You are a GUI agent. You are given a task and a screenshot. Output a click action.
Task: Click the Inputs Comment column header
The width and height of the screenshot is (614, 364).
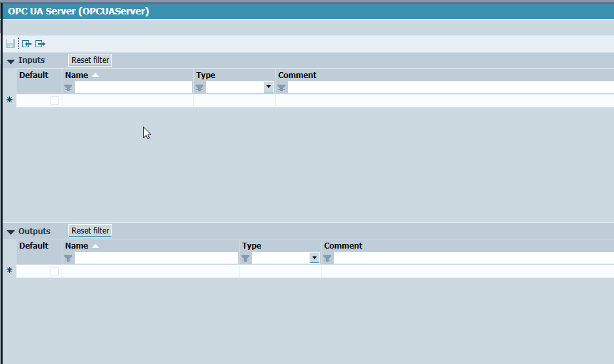coord(297,75)
